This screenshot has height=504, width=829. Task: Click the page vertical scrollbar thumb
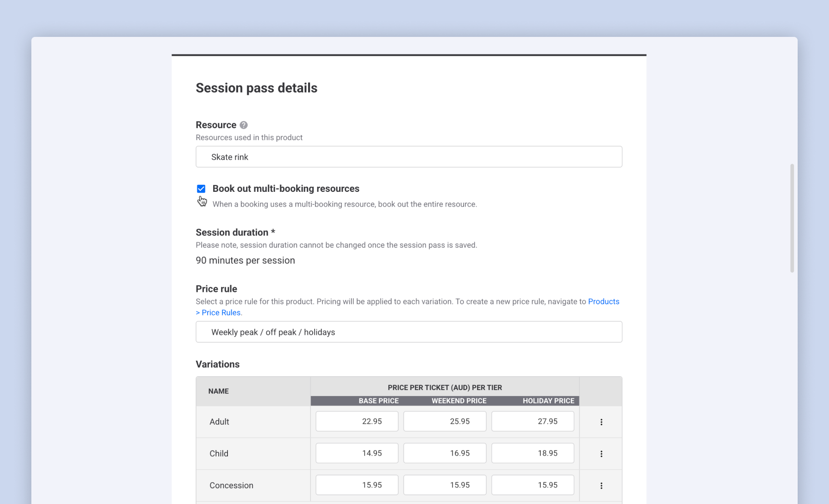(792, 218)
